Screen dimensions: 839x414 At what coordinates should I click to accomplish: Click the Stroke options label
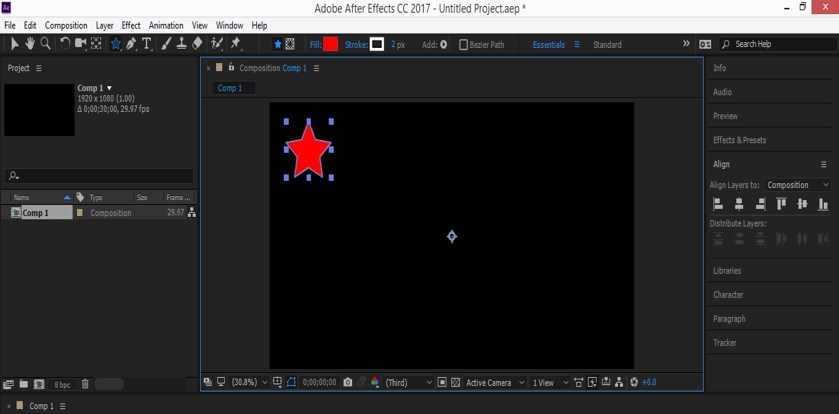356,45
